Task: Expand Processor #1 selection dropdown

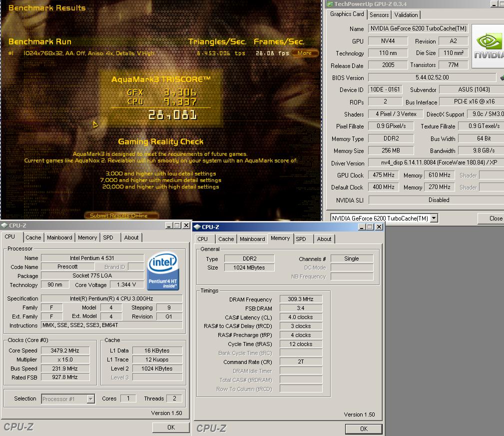Action: point(90,399)
